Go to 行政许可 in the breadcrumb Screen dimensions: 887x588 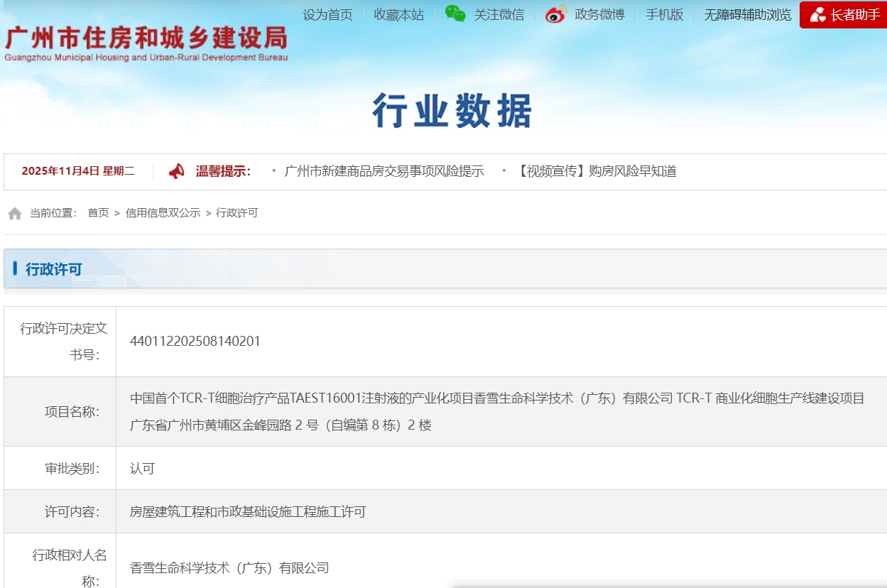pos(236,213)
